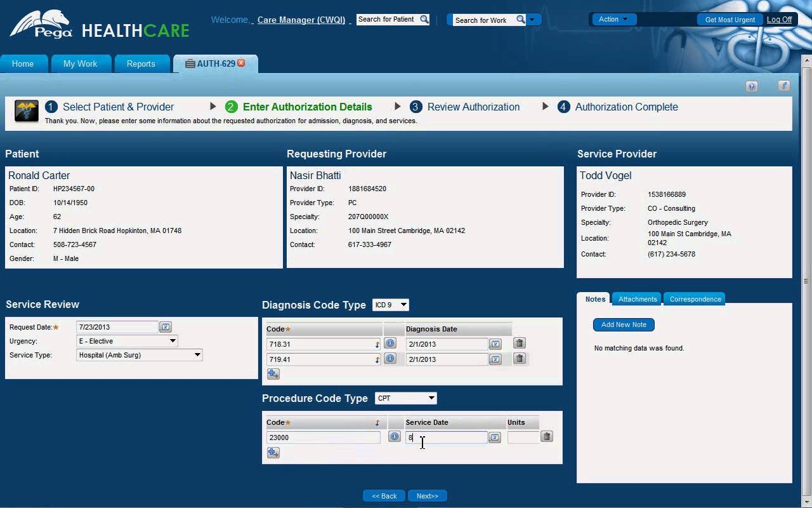Click the Search for Work magnifier icon
This screenshot has width=812, height=508.
520,20
